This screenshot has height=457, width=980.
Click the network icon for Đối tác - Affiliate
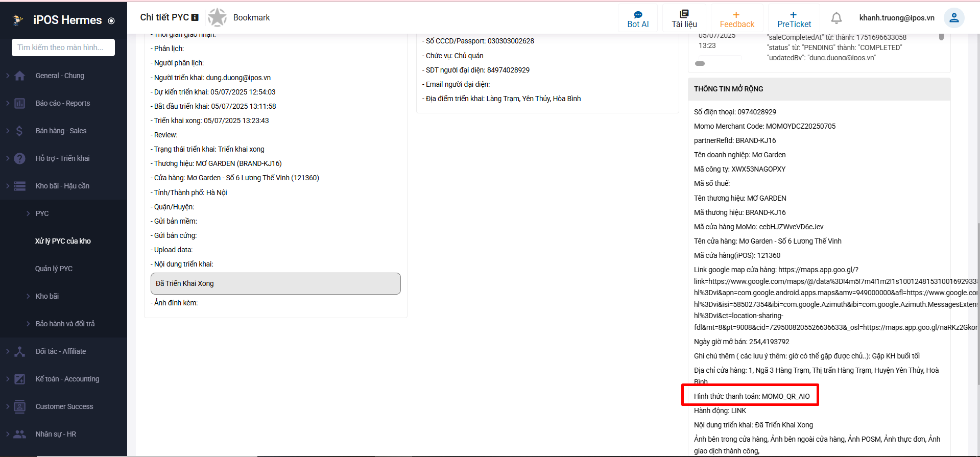point(20,352)
